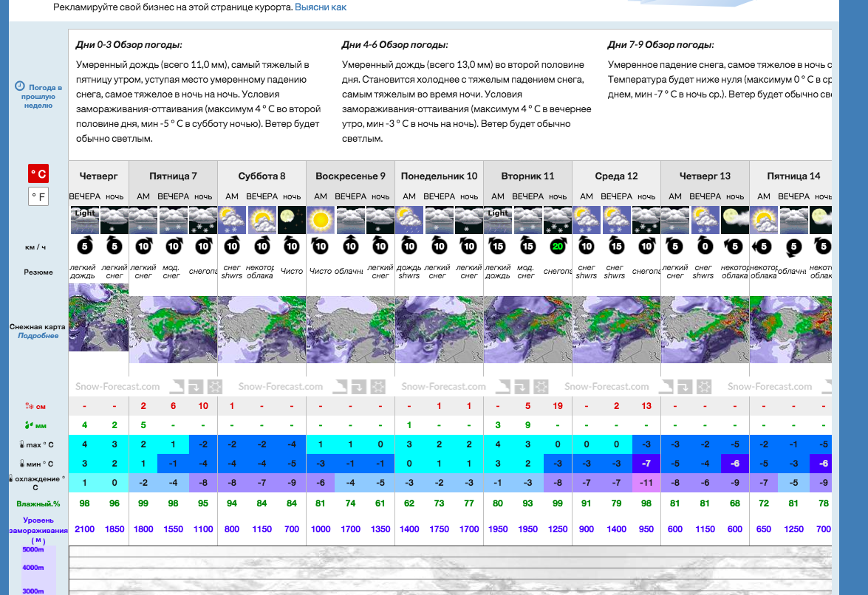Click the partly cloudy icon for Saturday 8 evening

262,220
